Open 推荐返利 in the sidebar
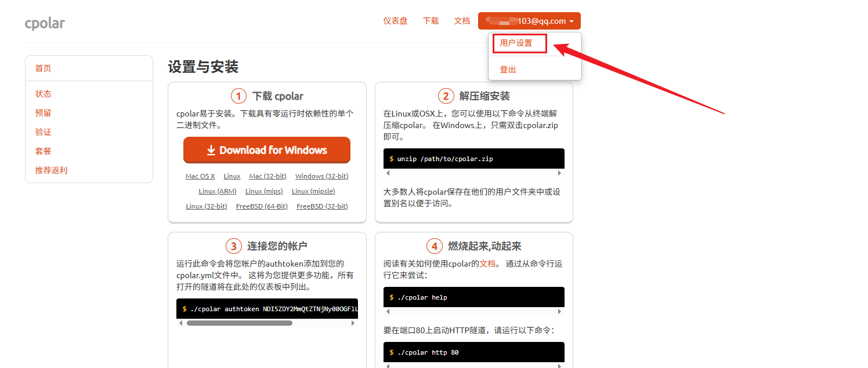The height and width of the screenshot is (368, 868). click(x=51, y=170)
